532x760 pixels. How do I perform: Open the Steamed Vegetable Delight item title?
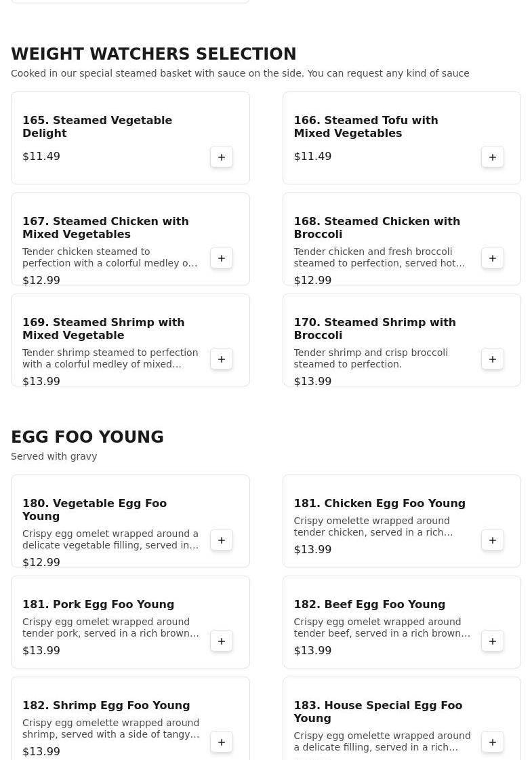pyautogui.click(x=97, y=127)
